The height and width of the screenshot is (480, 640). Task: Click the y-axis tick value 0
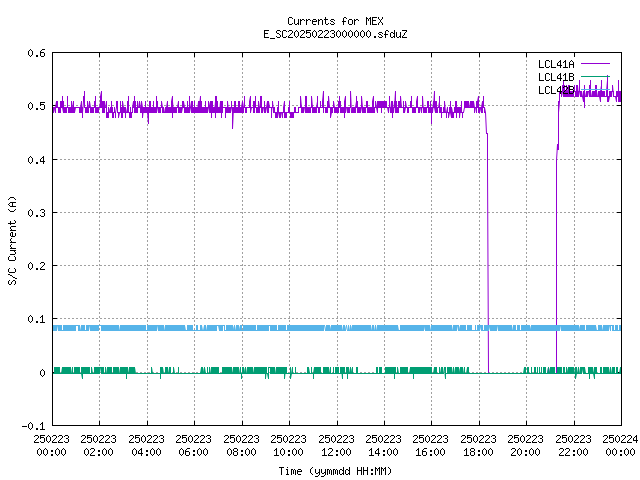42,373
